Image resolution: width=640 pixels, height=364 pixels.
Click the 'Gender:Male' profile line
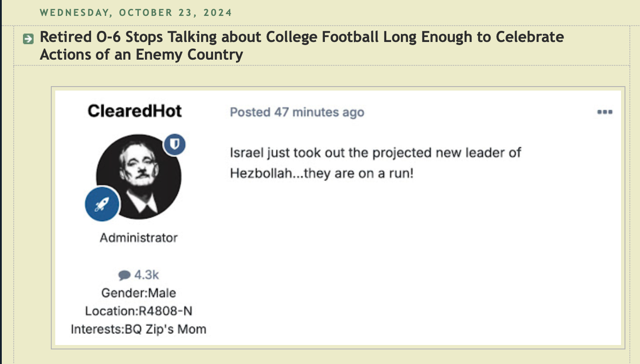(x=138, y=293)
